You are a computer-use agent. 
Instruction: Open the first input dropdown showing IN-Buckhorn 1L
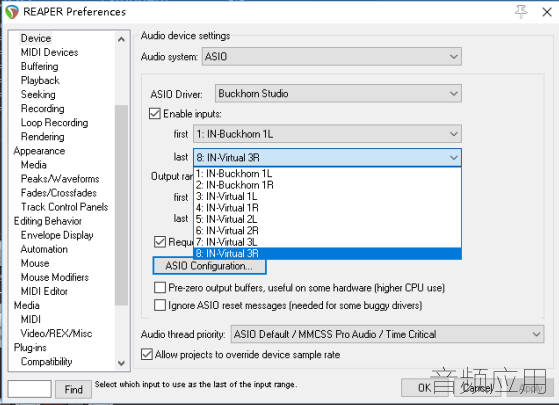[327, 134]
